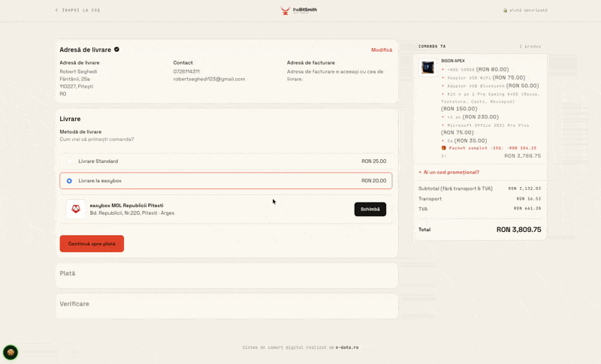Click Modifică to edit delivery address
The width and height of the screenshot is (601, 364).
tap(382, 50)
